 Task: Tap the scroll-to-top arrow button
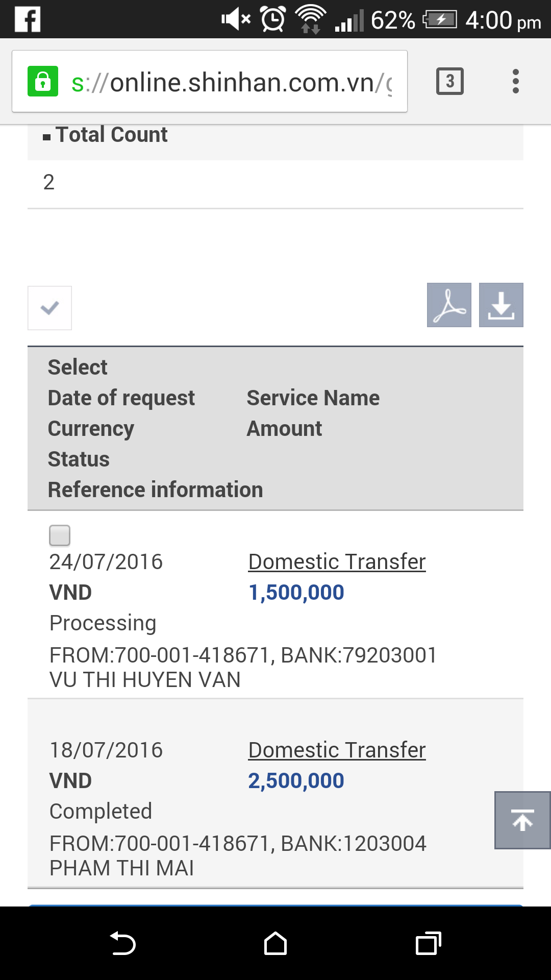(522, 820)
